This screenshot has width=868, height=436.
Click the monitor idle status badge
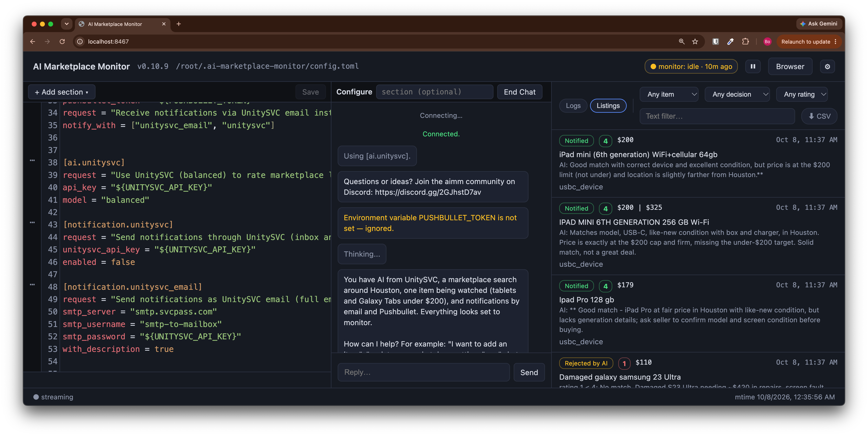(691, 66)
